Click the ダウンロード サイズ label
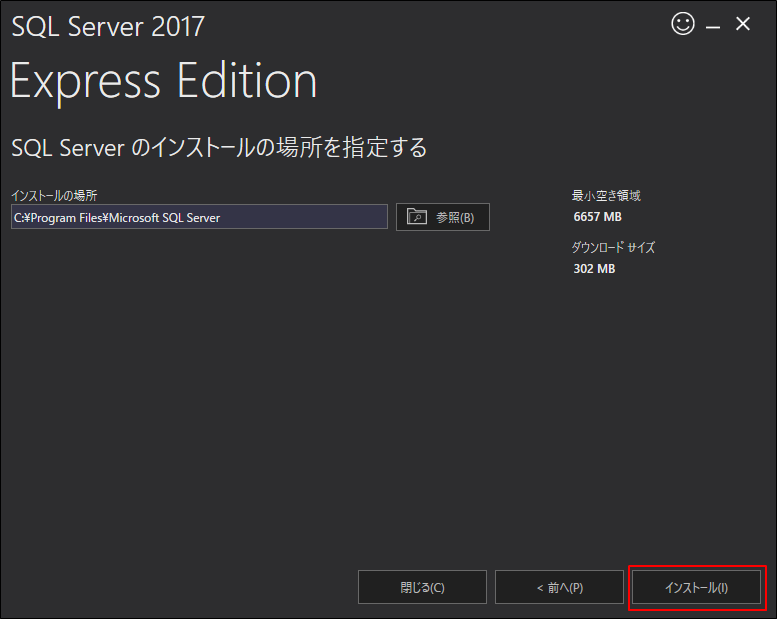This screenshot has height=619, width=777. coord(613,247)
